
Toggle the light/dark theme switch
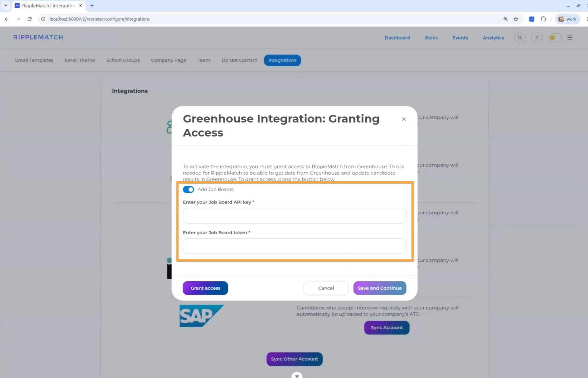point(554,38)
